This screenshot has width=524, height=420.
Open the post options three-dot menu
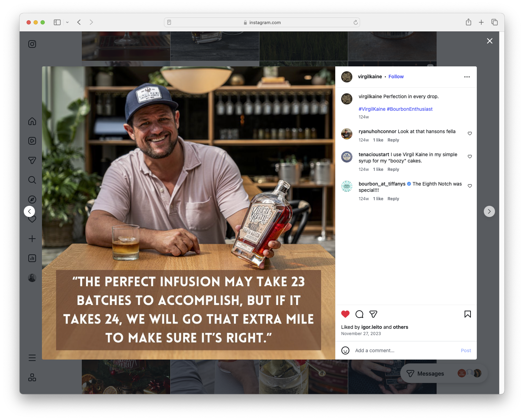click(x=467, y=77)
